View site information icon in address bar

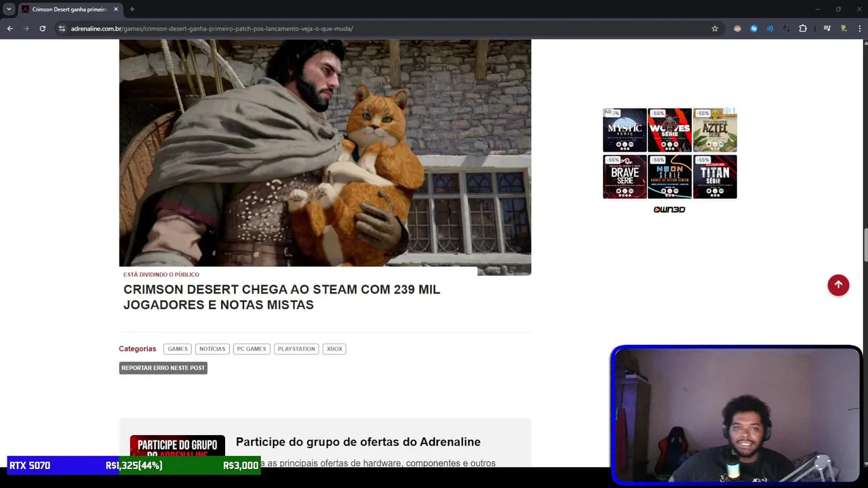point(62,28)
